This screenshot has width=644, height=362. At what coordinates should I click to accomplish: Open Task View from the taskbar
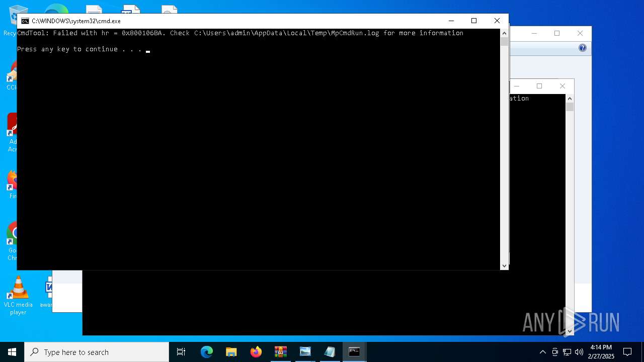click(x=181, y=352)
